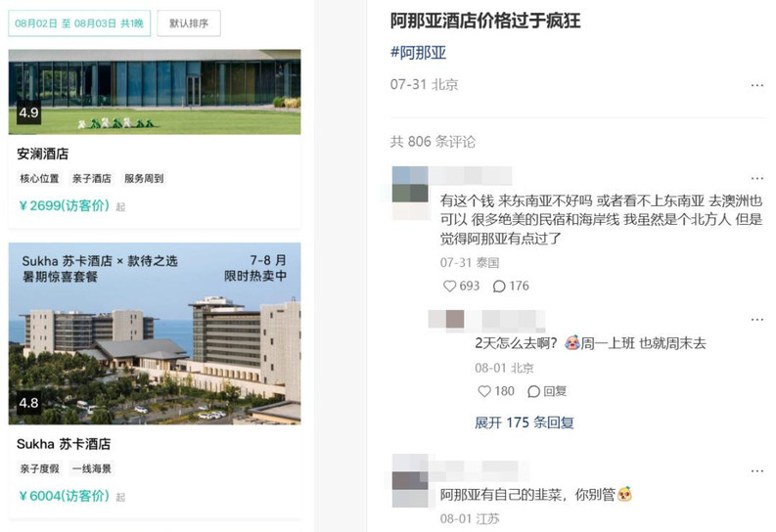The width and height of the screenshot is (776, 532).
Task: Open more options on 周末去 reply
Action: [756, 320]
